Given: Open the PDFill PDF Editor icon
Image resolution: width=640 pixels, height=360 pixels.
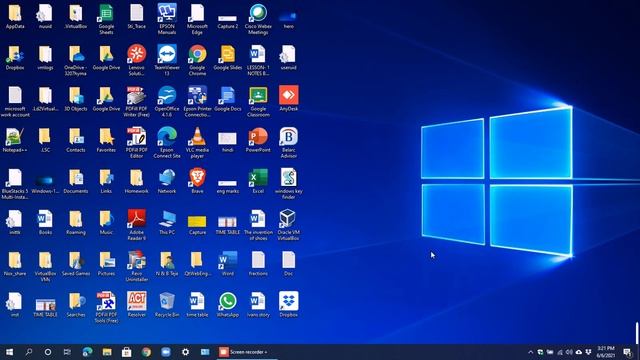Looking at the screenshot, I should pyautogui.click(x=136, y=142).
